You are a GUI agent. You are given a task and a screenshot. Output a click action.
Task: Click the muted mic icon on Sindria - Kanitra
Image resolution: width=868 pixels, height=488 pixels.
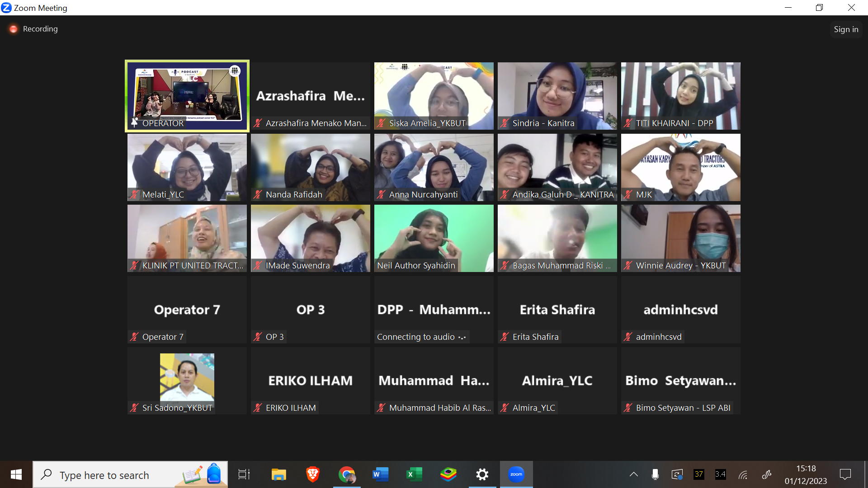(x=505, y=123)
